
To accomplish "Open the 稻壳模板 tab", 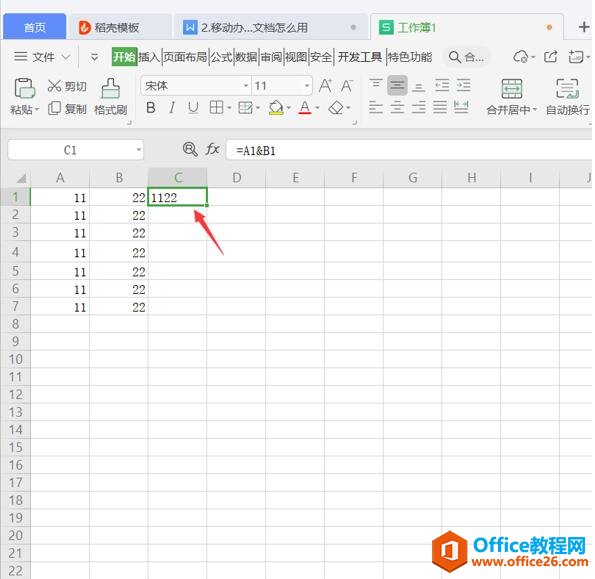I will [x=119, y=27].
